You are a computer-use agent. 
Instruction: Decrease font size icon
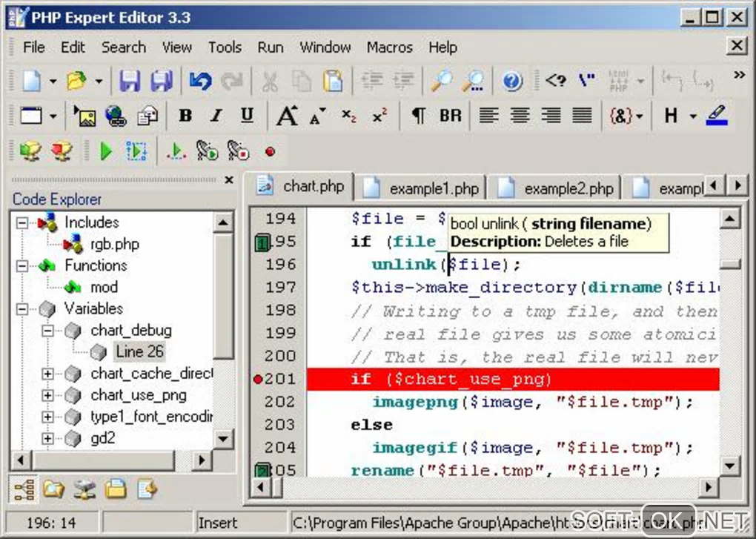[317, 116]
